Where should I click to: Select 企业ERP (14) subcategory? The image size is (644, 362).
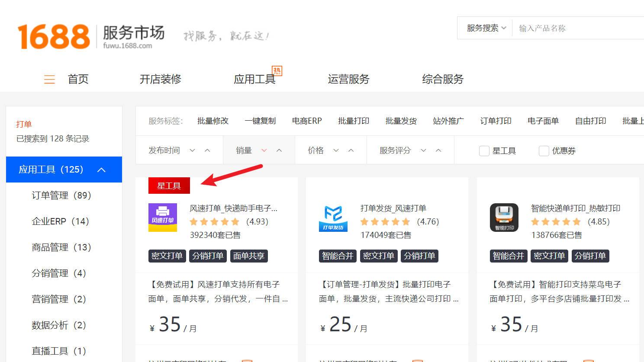tap(61, 221)
